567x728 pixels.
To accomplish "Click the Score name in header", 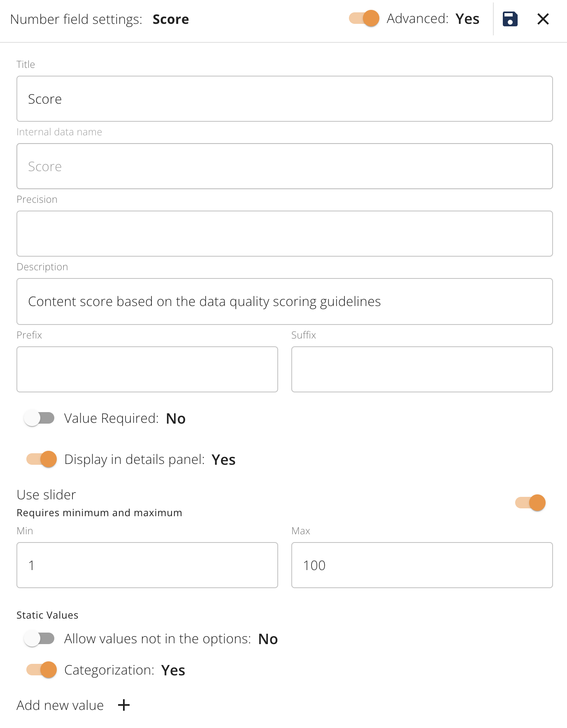I will tap(171, 19).
